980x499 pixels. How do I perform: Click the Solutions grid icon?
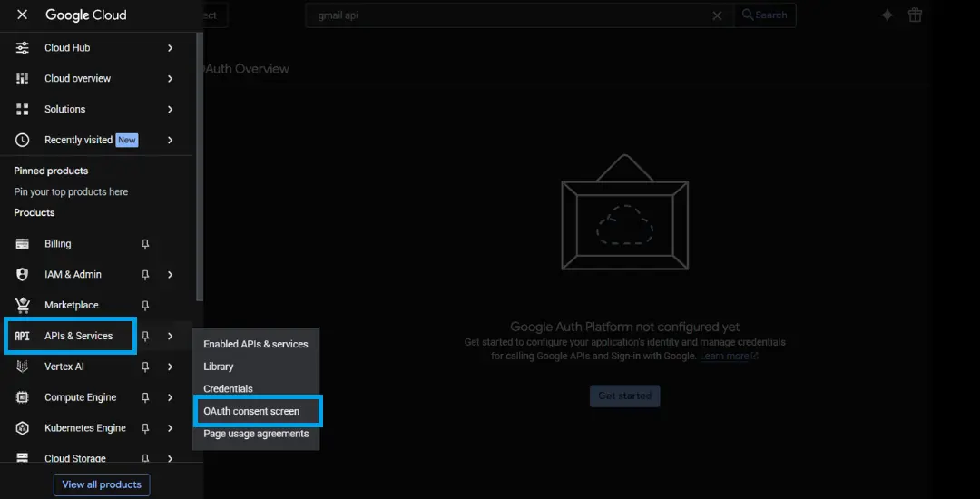pos(22,109)
